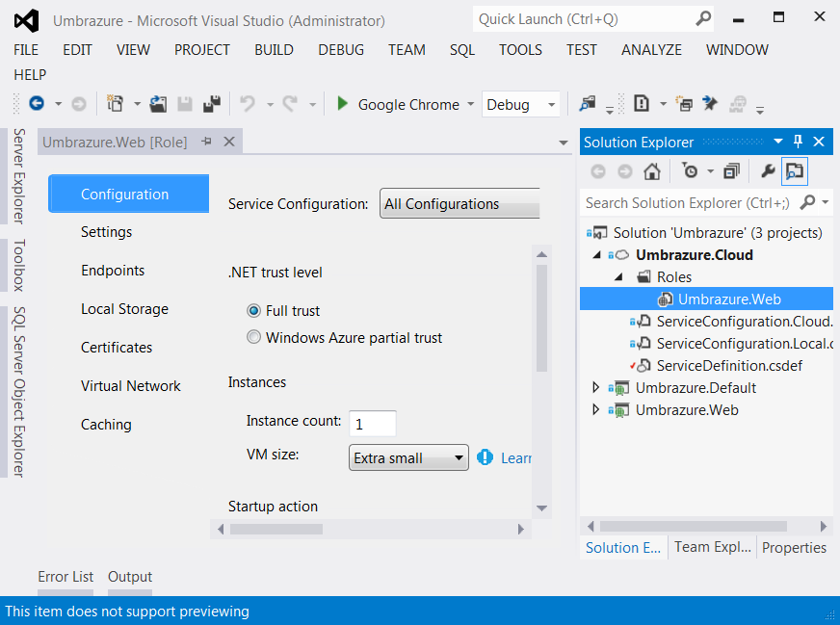Open the BUILD menu
Screen dimensions: 840x625
coord(274,50)
